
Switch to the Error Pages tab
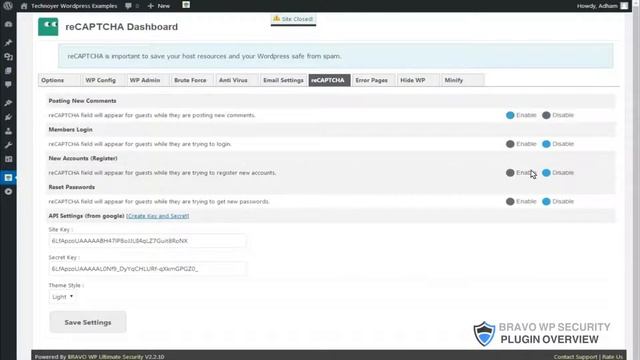(372, 80)
